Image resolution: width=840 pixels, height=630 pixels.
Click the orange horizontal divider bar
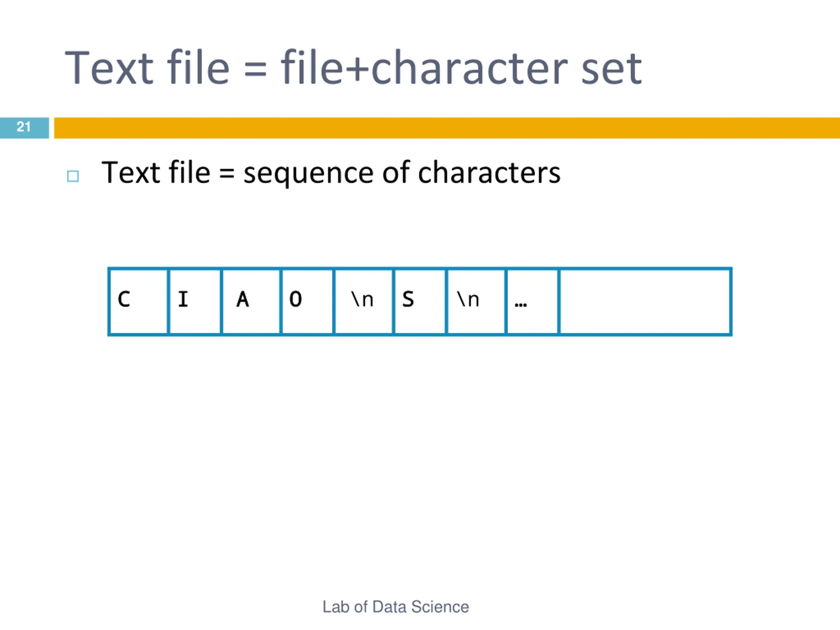[447, 128]
